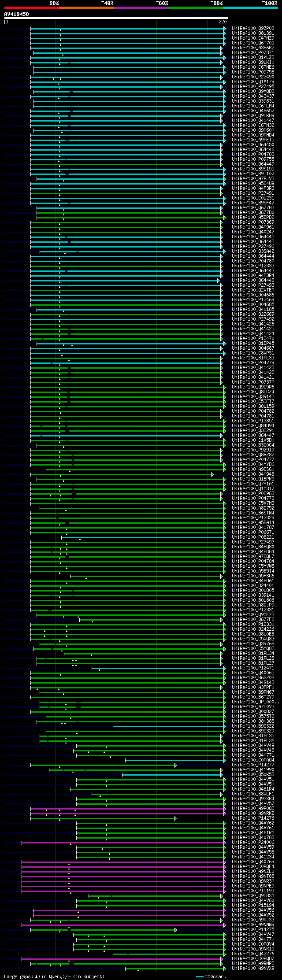The width and height of the screenshot is (282, 980).
Task: Select the truncated UniRef100_UPI000.. label
Action: (255, 702)
